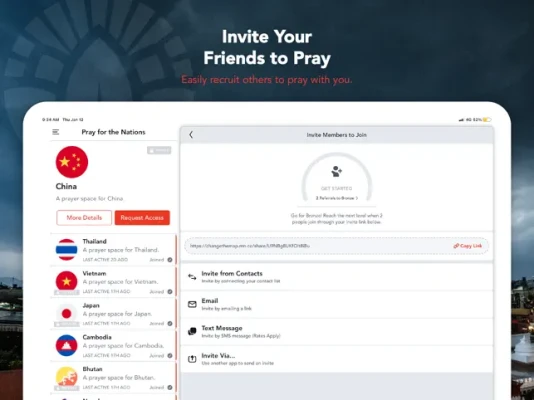This screenshot has height=400, width=534.
Task: Click the Joined checkmark on Japan
Action: [x=170, y=323]
